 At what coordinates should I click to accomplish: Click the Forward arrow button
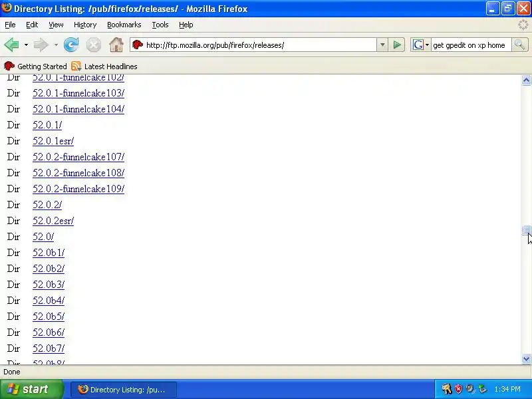tap(41, 45)
